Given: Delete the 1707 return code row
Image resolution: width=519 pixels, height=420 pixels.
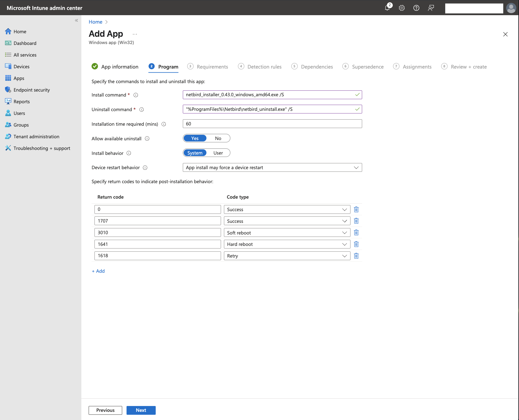Looking at the screenshot, I should point(356,221).
